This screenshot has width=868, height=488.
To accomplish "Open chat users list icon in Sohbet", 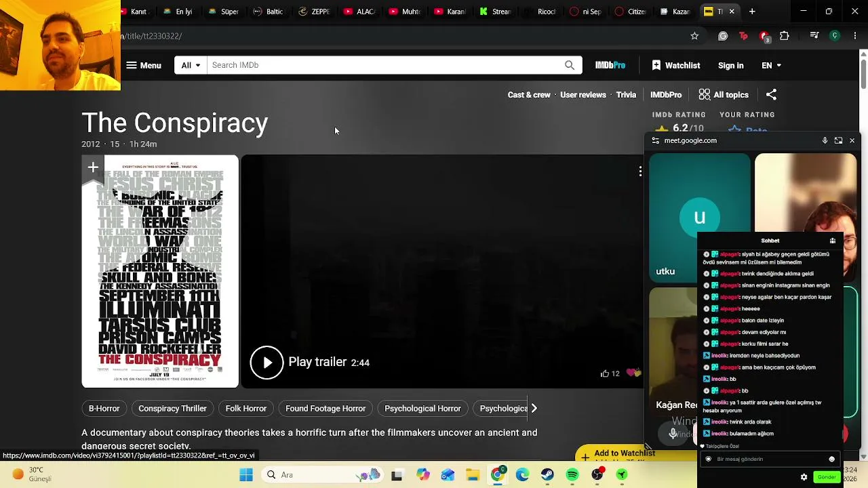I will (833, 241).
